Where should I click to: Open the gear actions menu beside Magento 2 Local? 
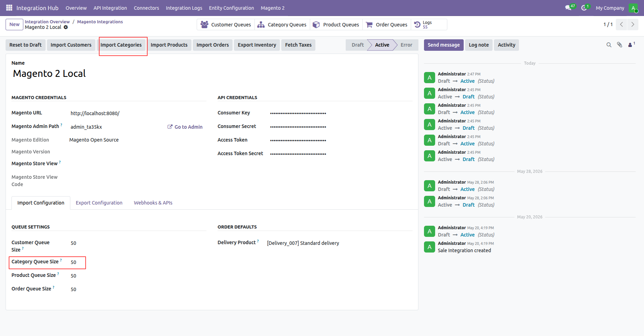click(x=66, y=27)
